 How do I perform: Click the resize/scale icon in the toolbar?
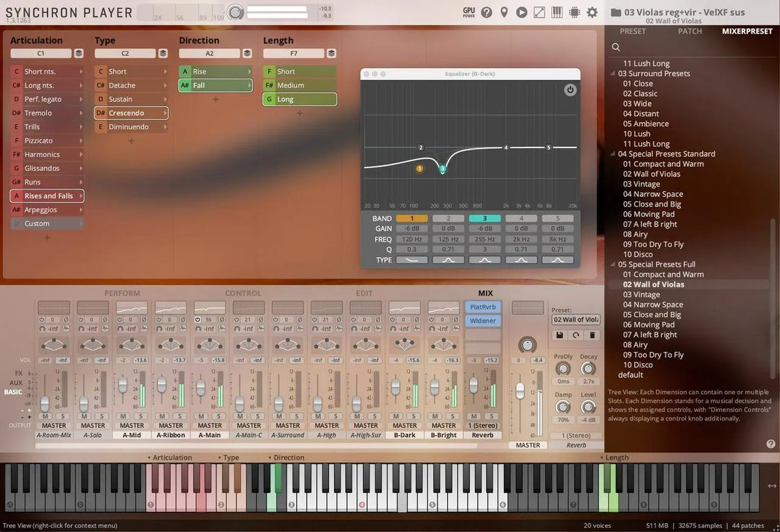coord(539,12)
